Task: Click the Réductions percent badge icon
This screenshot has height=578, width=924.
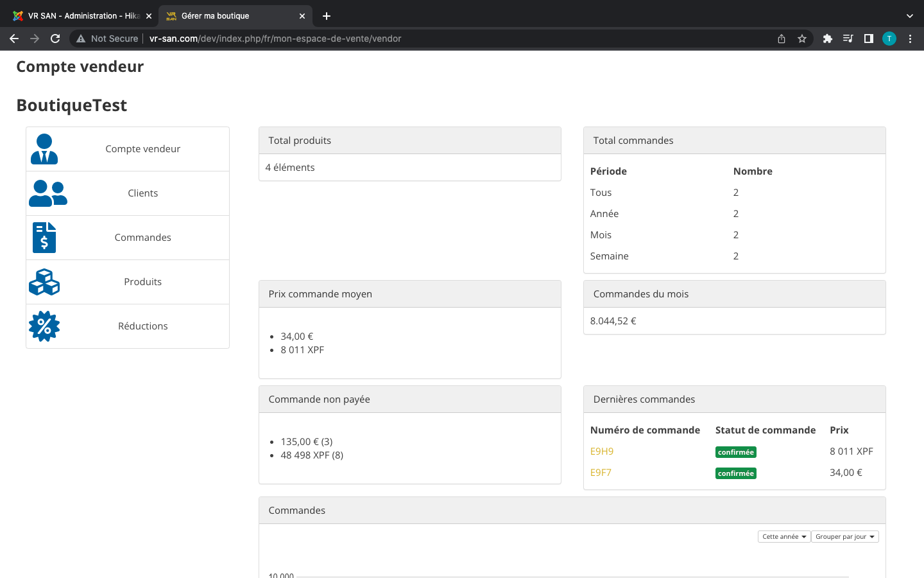Action: 44,326
